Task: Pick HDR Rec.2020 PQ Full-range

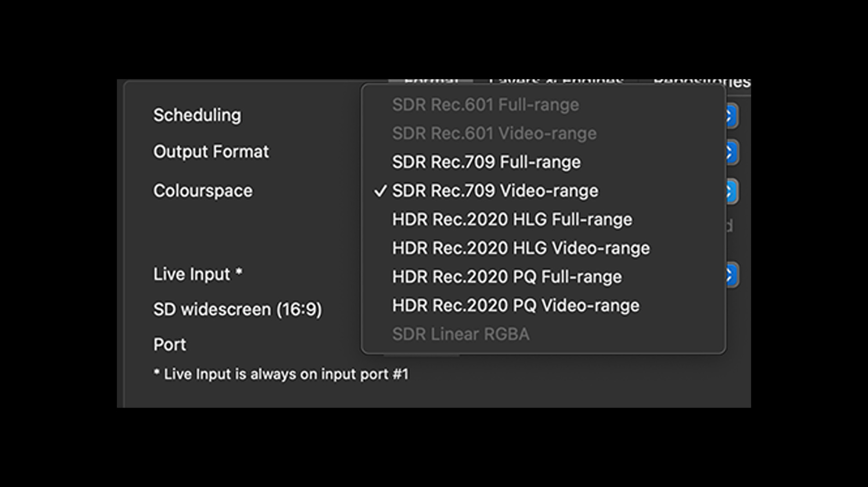Action: (506, 277)
